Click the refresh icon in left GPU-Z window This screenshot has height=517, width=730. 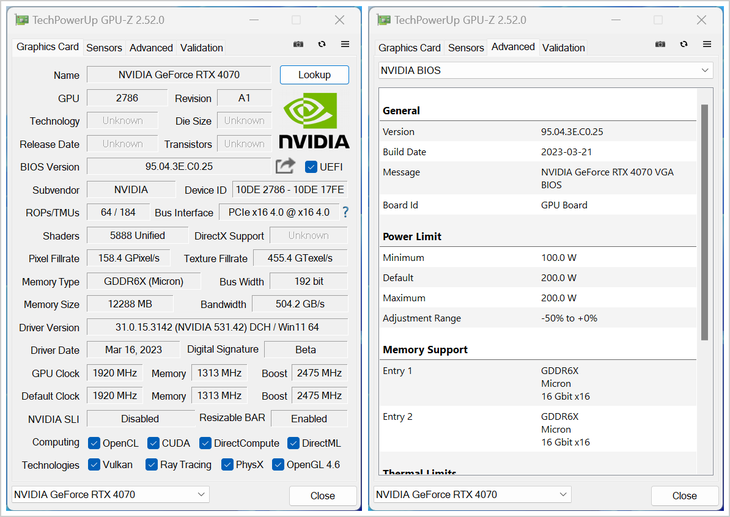(322, 45)
